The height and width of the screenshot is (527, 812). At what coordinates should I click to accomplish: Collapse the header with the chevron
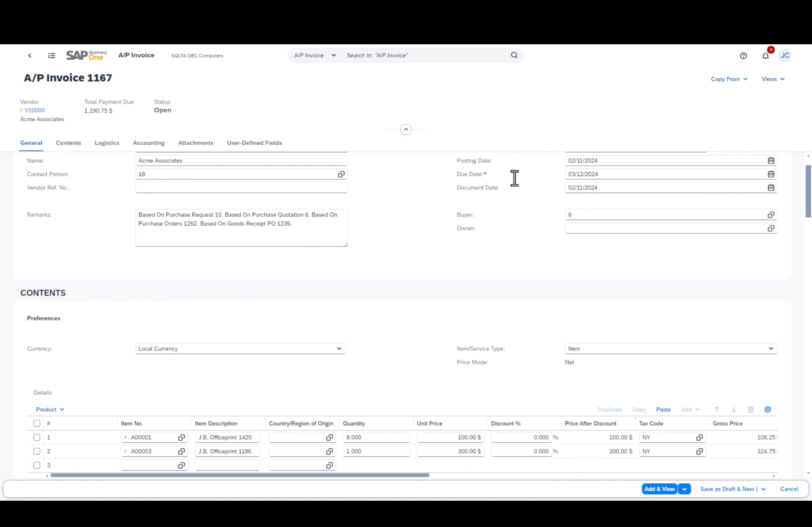coord(406,130)
